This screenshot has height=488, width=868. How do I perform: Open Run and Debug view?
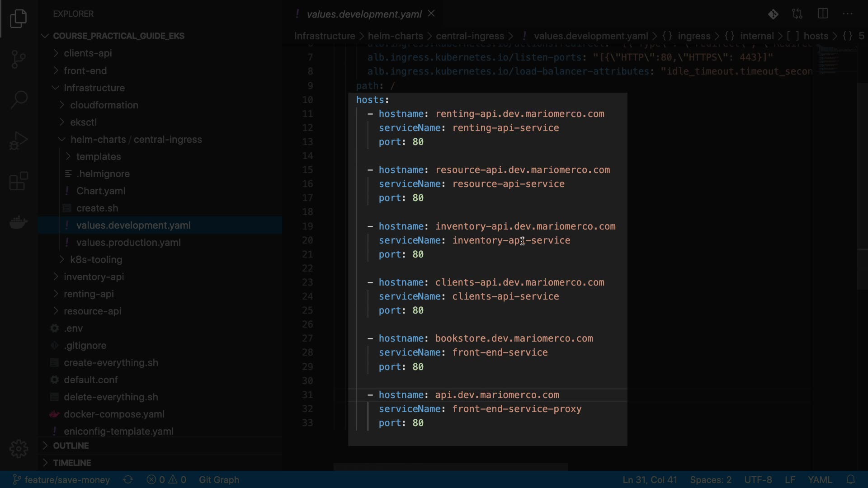tap(19, 141)
